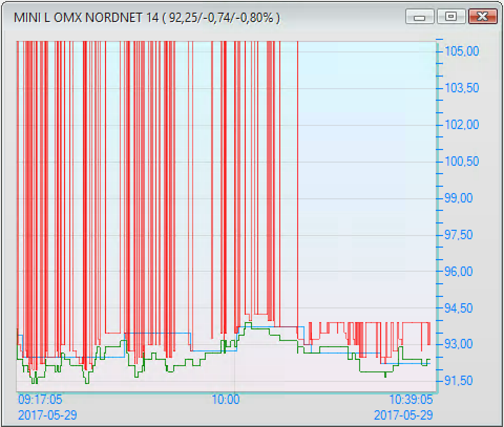
Task: Click the 10:39:05 end time label
Action: 411,400
